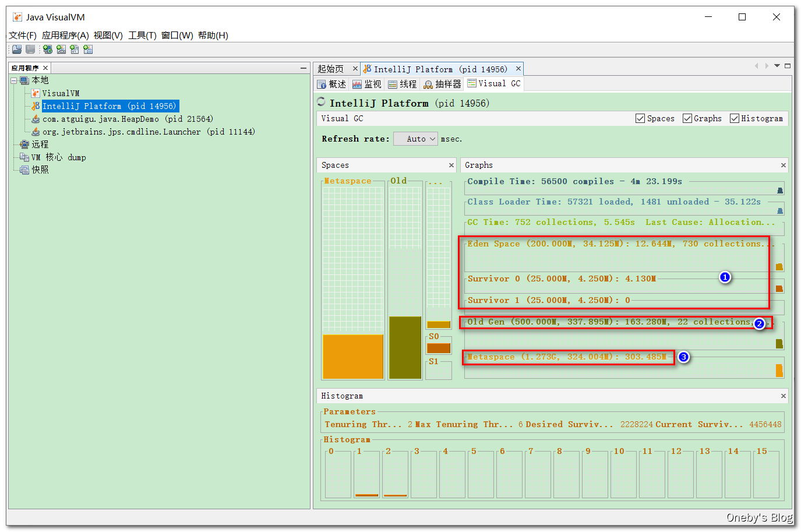
Task: Click the S0 survivor bar in Spaces
Action: pos(439,348)
